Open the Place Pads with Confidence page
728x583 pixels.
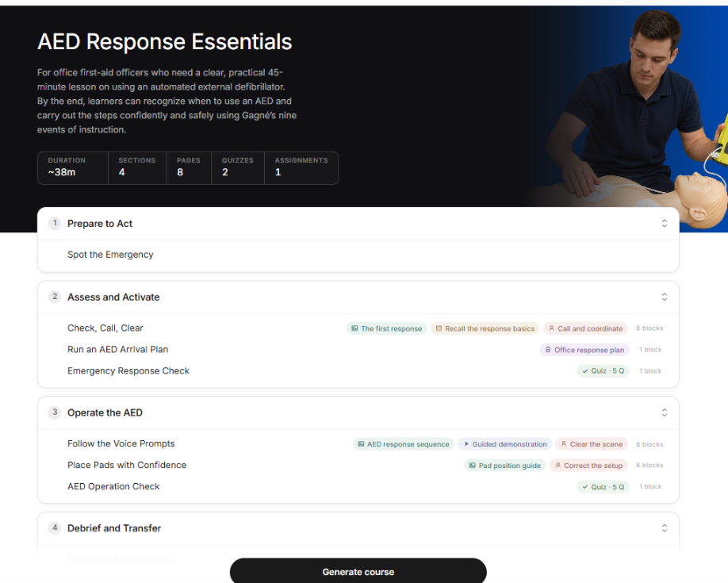pyautogui.click(x=127, y=465)
